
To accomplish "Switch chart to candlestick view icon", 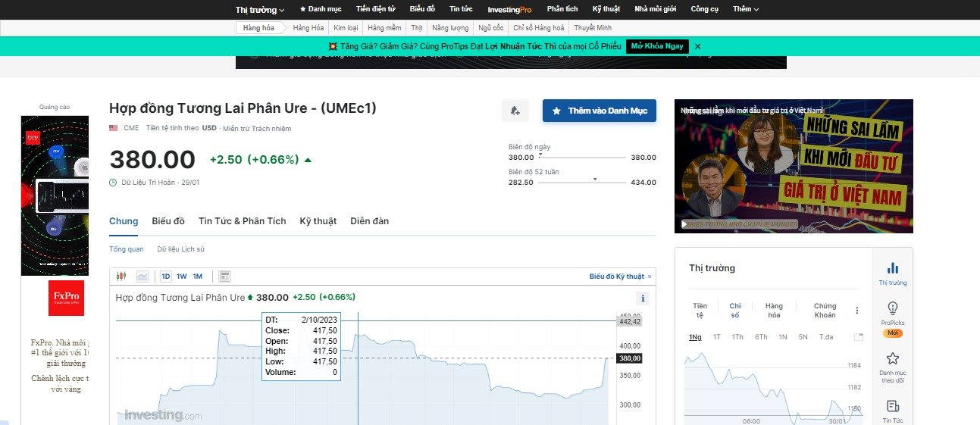I will pyautogui.click(x=121, y=277).
